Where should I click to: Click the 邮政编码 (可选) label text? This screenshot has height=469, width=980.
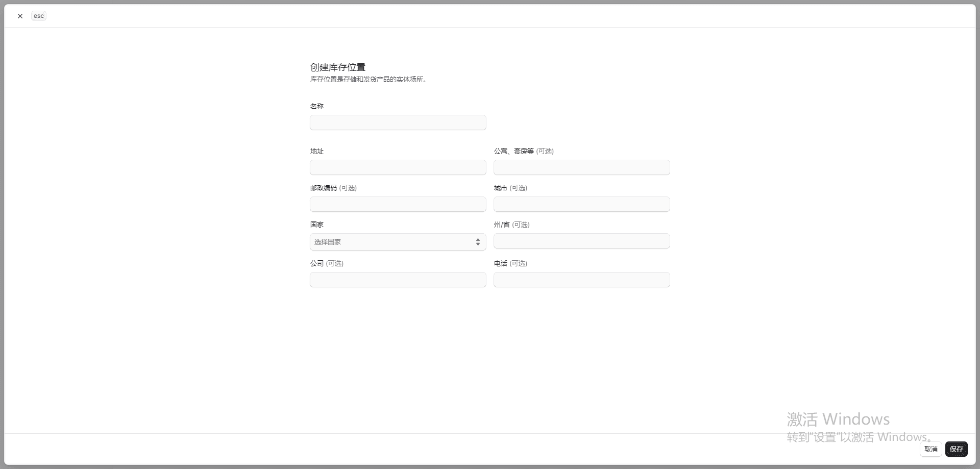click(333, 188)
